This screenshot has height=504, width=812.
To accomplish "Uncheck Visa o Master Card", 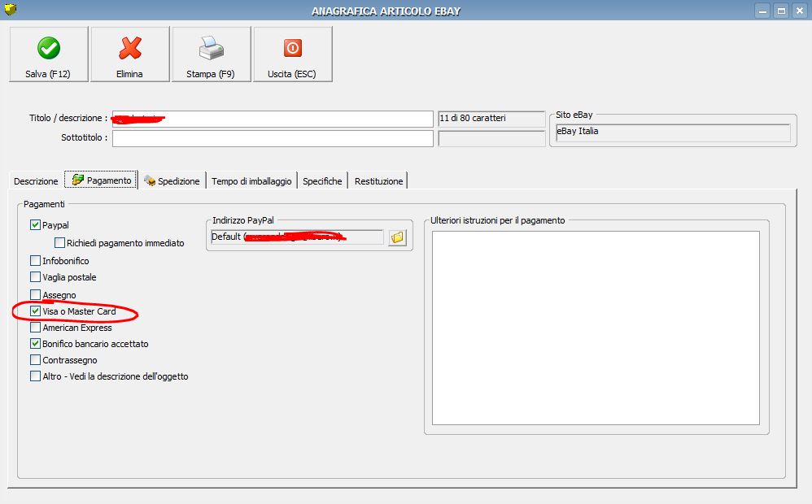I will pyautogui.click(x=35, y=311).
